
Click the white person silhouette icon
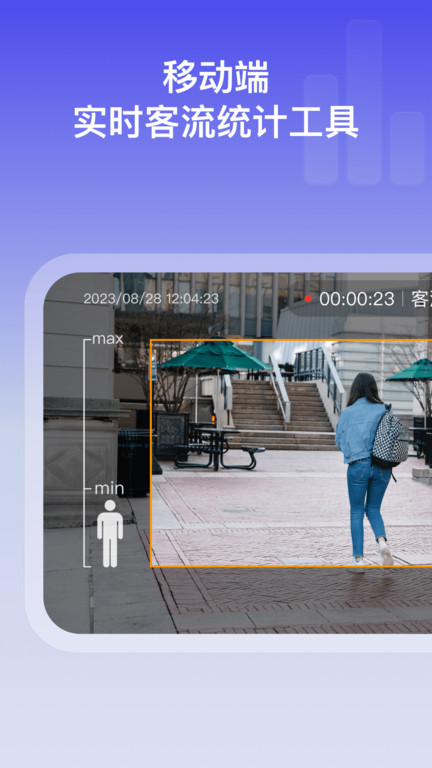(x=110, y=533)
